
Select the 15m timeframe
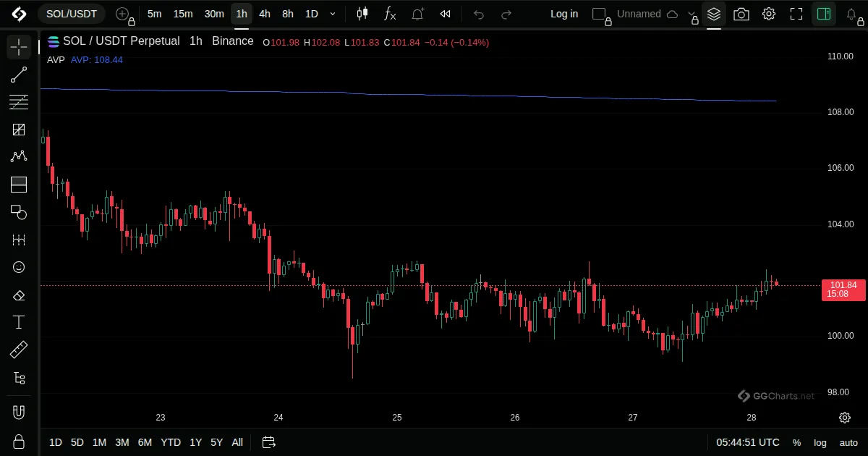(x=183, y=14)
